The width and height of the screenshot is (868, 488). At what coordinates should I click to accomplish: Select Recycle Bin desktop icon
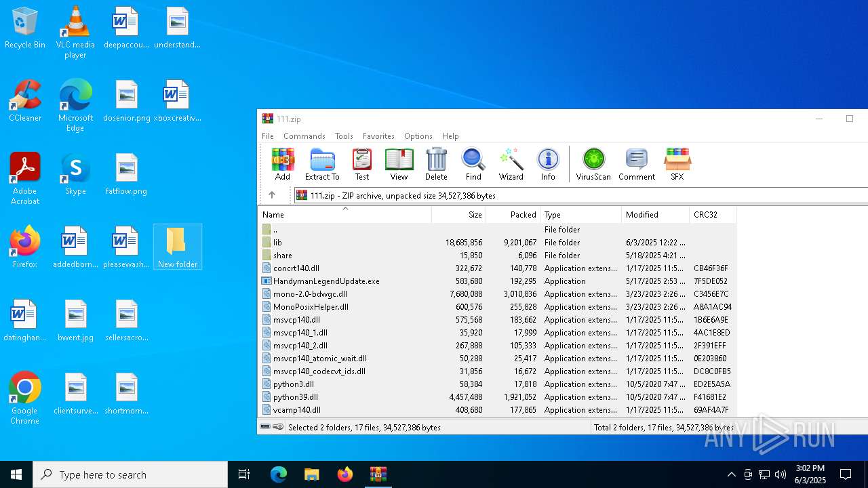click(25, 28)
